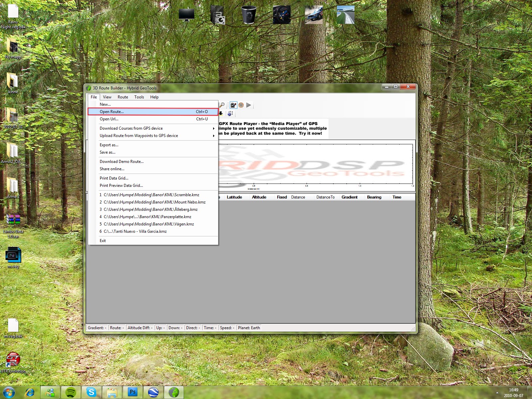Open the Computer monitor desktop icon
The width and height of the screenshot is (532, 399).
click(x=187, y=15)
